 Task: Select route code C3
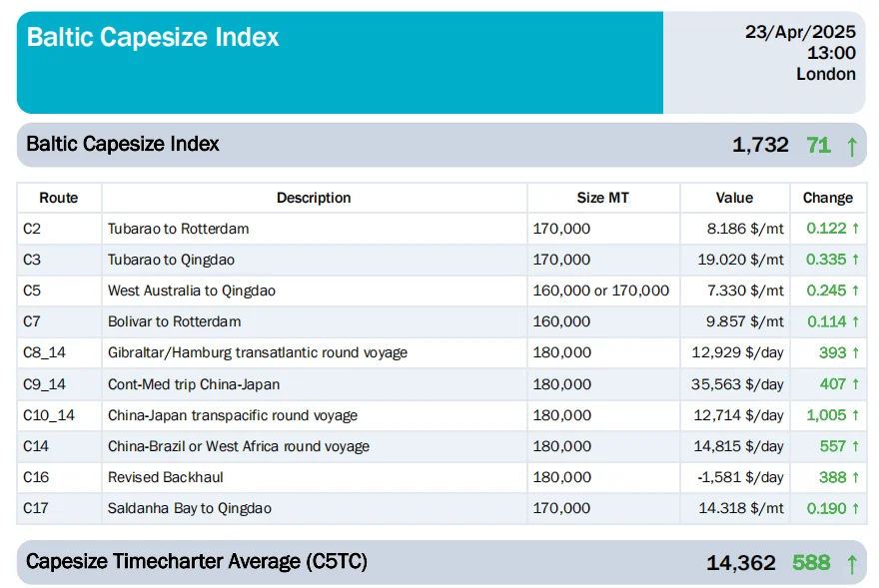(32, 260)
